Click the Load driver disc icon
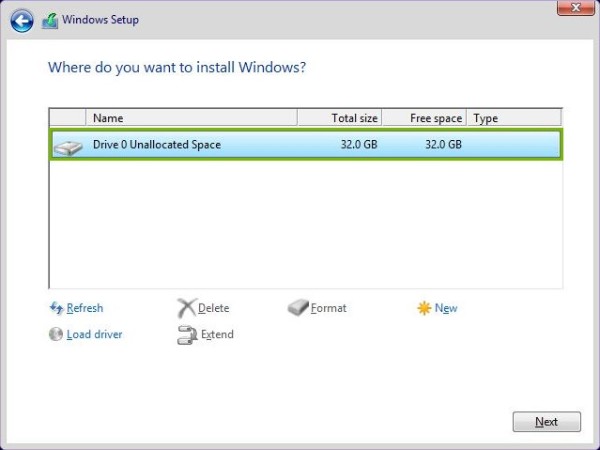Image resolution: width=600 pixels, height=450 pixels. point(56,334)
